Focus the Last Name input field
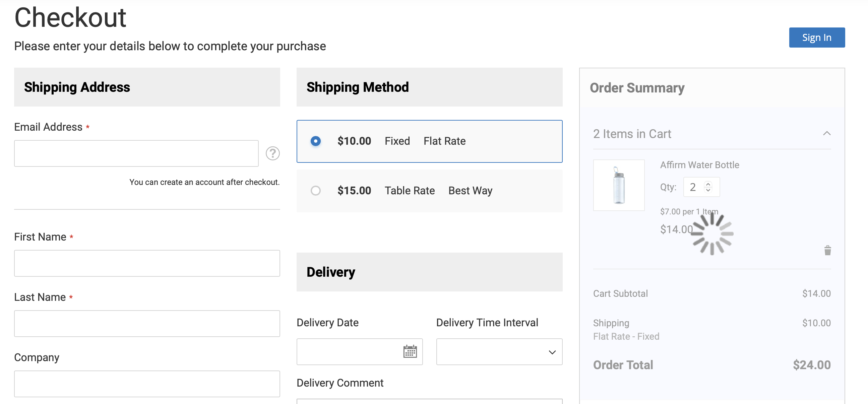 (x=147, y=324)
